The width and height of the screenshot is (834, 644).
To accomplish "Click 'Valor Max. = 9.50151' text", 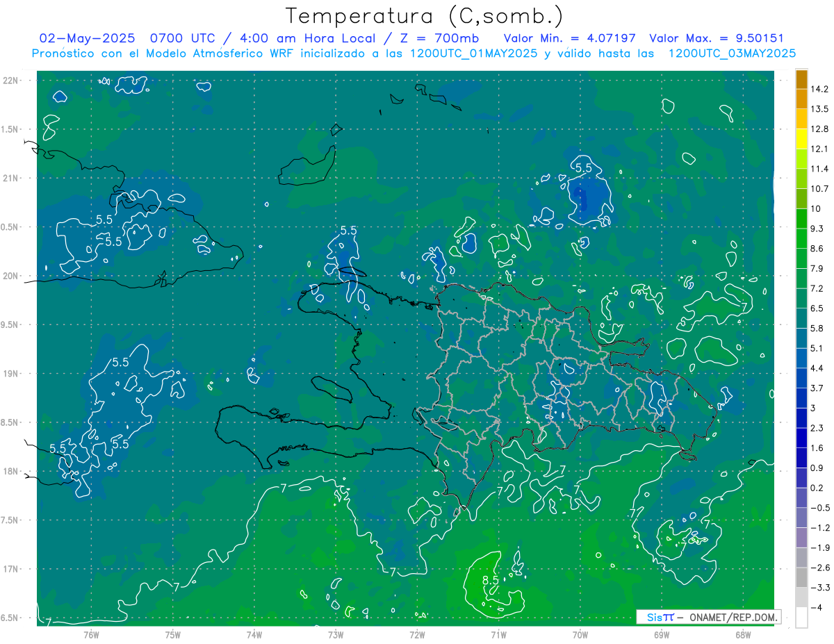I will point(717,38).
